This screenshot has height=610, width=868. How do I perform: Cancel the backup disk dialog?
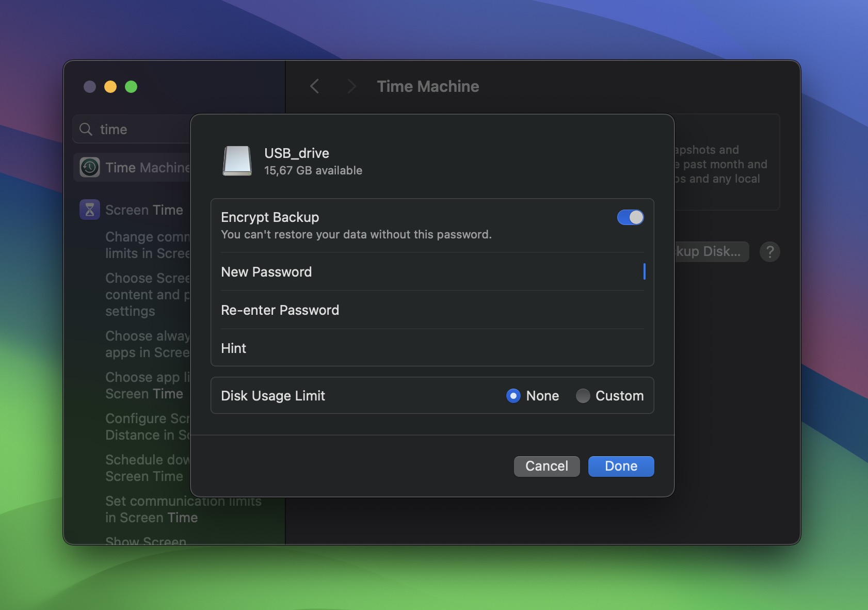click(546, 466)
